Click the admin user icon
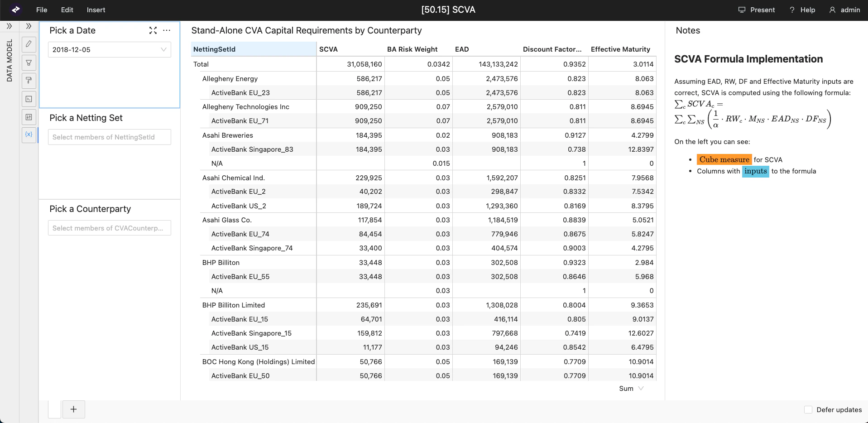Viewport: 868px width, 423px height. coord(832,10)
